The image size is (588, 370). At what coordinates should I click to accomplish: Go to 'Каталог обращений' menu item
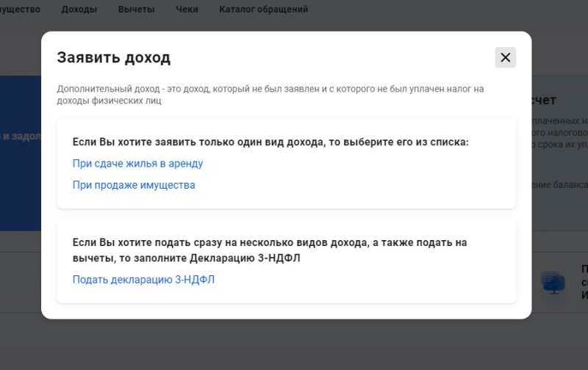(x=264, y=10)
